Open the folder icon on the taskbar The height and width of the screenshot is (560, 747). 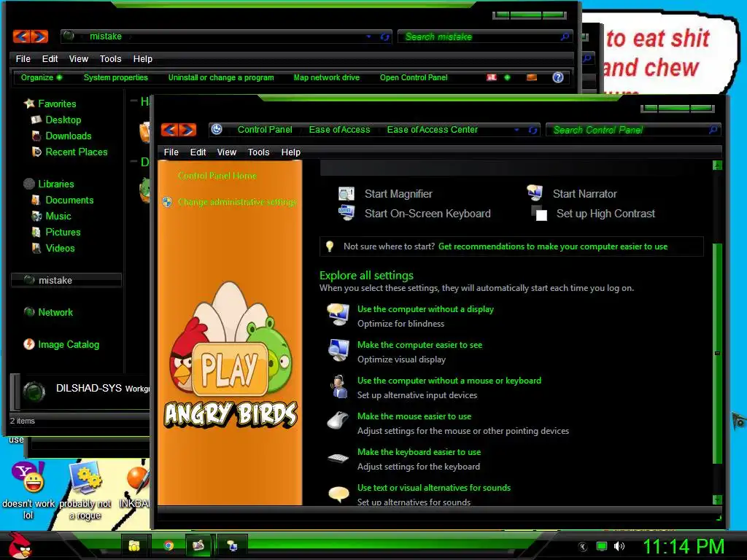click(134, 545)
